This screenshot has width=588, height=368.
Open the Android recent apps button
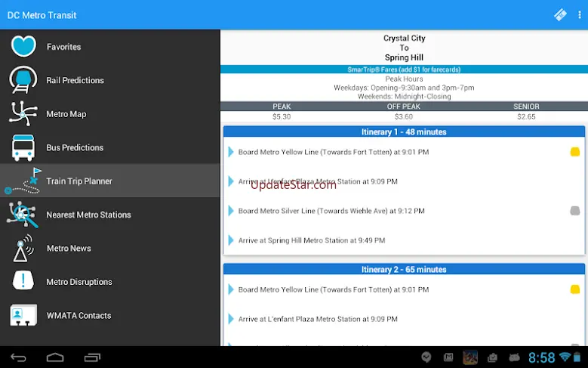click(92, 357)
